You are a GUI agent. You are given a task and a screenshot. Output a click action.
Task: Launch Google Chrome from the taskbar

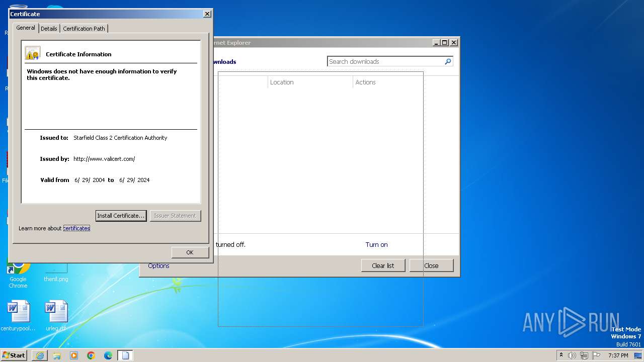(91, 355)
